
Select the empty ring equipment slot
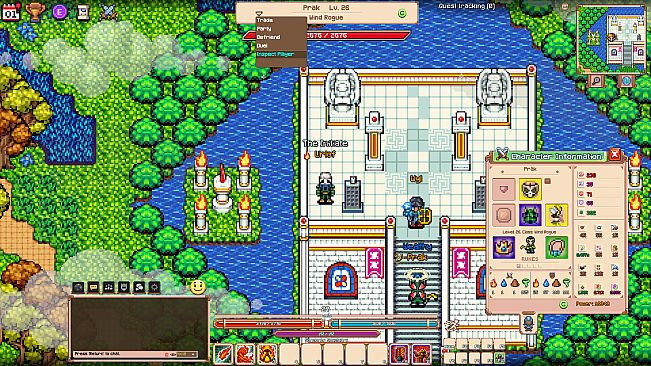pos(504,215)
